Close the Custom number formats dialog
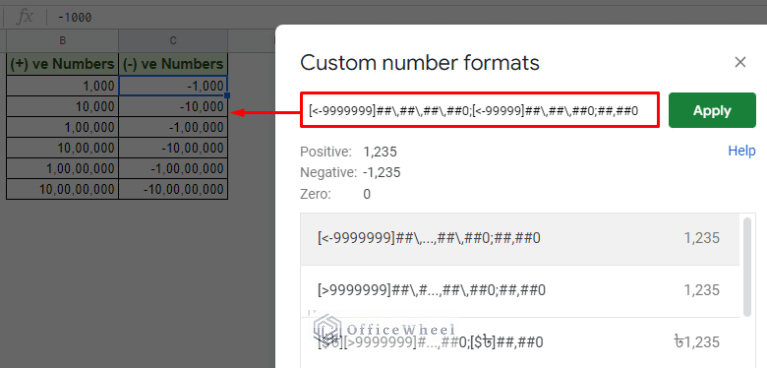 click(740, 62)
